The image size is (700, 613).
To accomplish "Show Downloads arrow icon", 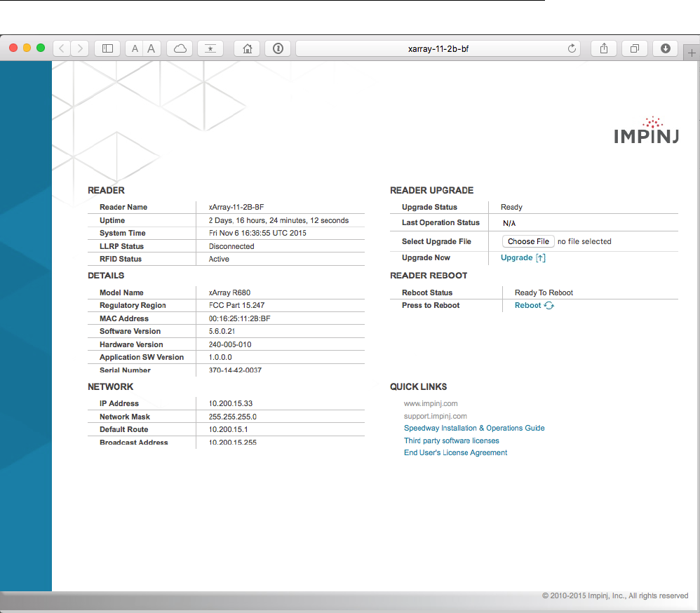I will pos(666,48).
